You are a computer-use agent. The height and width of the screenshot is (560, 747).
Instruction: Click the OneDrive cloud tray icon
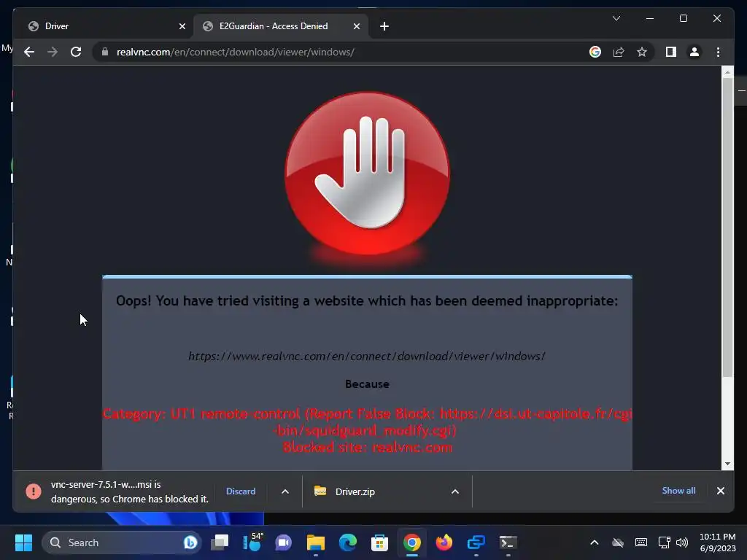(x=618, y=542)
